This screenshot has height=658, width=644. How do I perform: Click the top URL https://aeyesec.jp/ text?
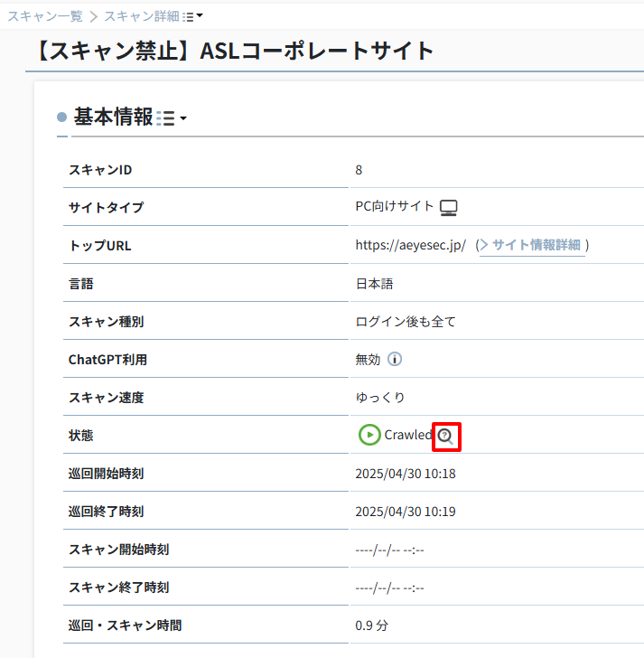tap(410, 245)
